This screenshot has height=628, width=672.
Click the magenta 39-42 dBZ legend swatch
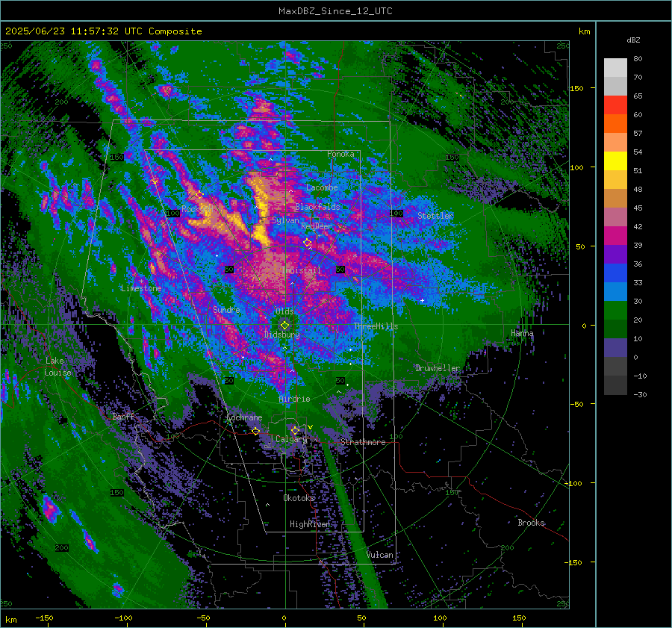pyautogui.click(x=615, y=235)
